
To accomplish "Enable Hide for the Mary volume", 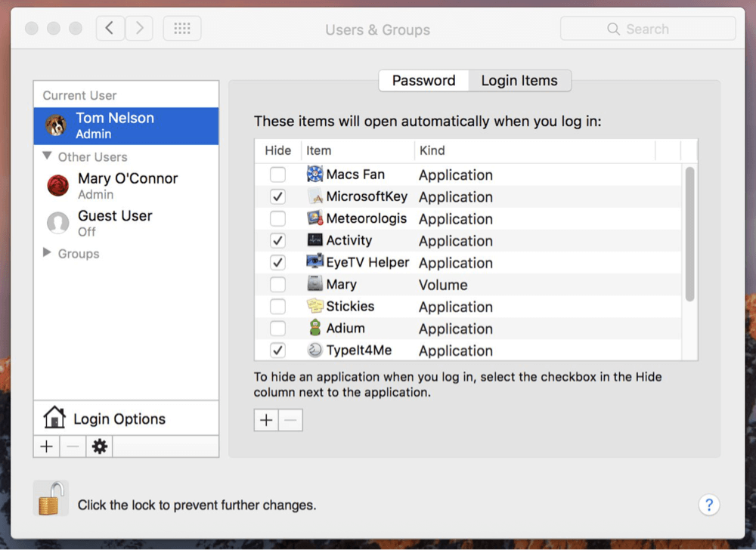I will tap(277, 284).
